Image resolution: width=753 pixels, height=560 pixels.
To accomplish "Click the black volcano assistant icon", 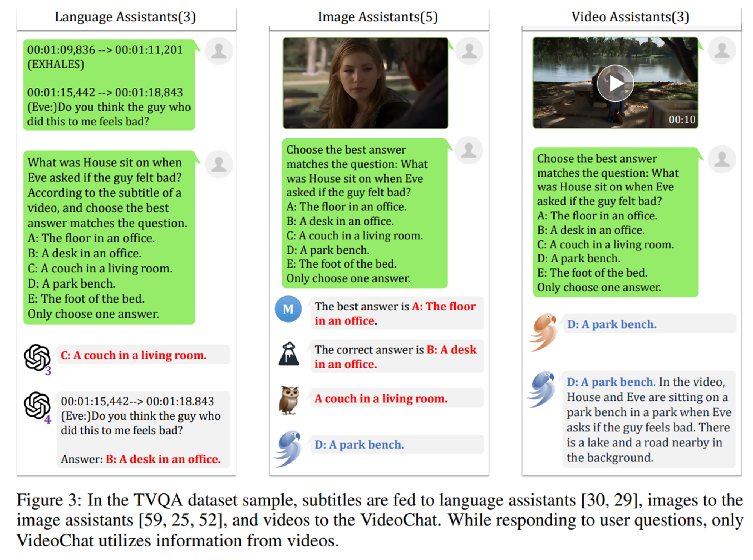I will 289,354.
